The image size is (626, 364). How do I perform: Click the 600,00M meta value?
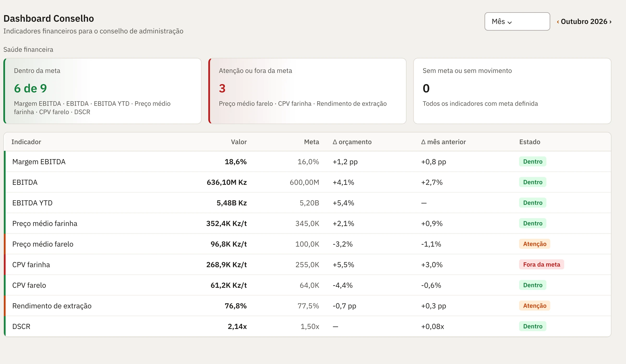304,182
